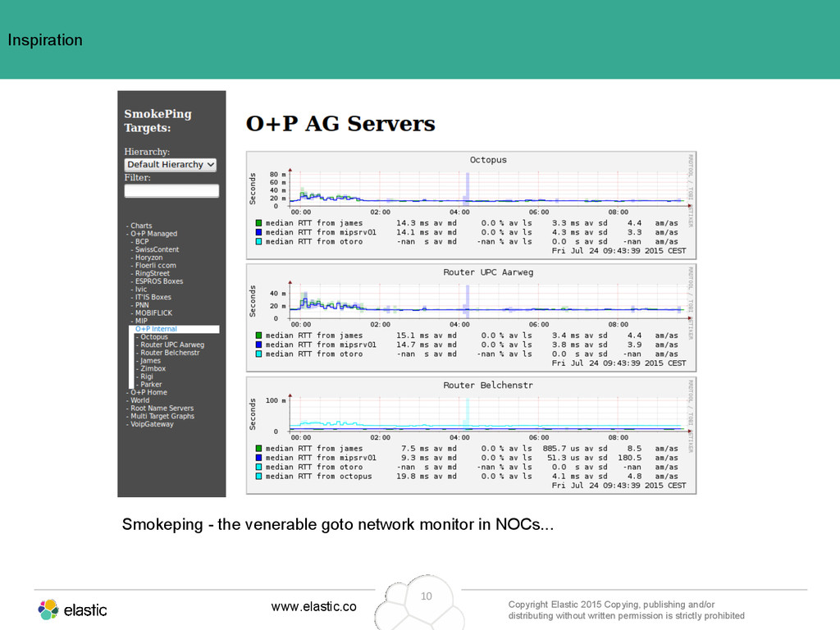Click the elastic logo
This screenshot has width=840, height=630.
72,609
